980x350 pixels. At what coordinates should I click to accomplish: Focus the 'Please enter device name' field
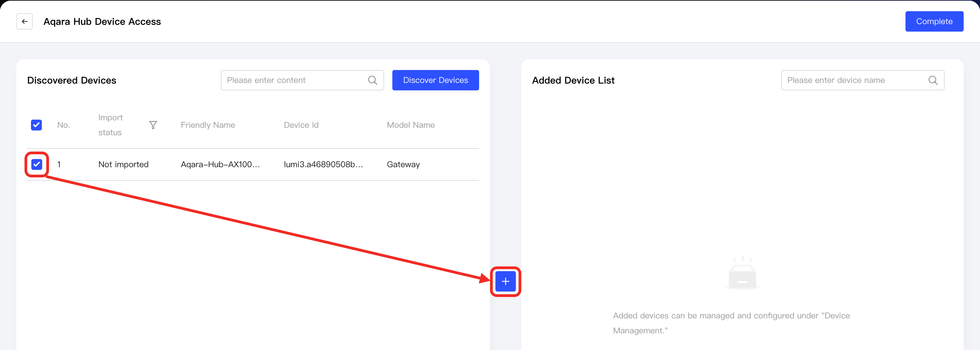(x=863, y=80)
